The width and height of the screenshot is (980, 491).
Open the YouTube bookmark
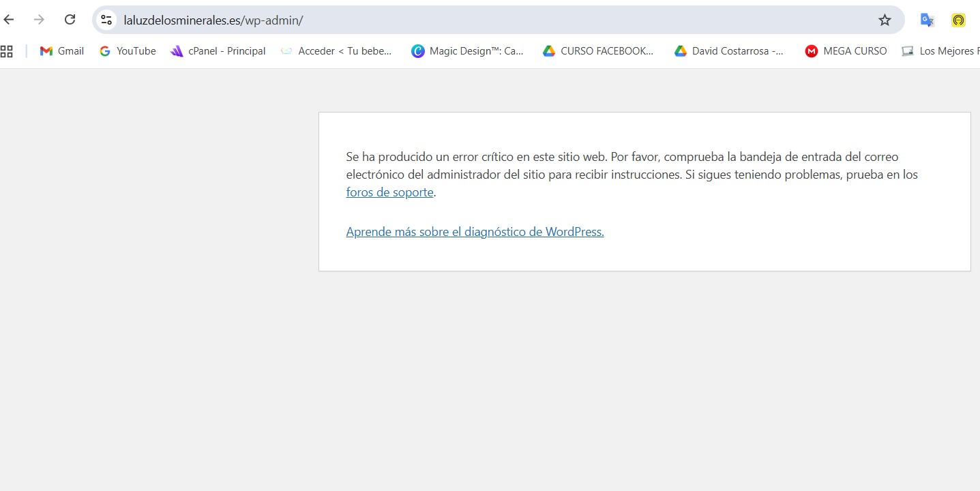click(x=128, y=51)
